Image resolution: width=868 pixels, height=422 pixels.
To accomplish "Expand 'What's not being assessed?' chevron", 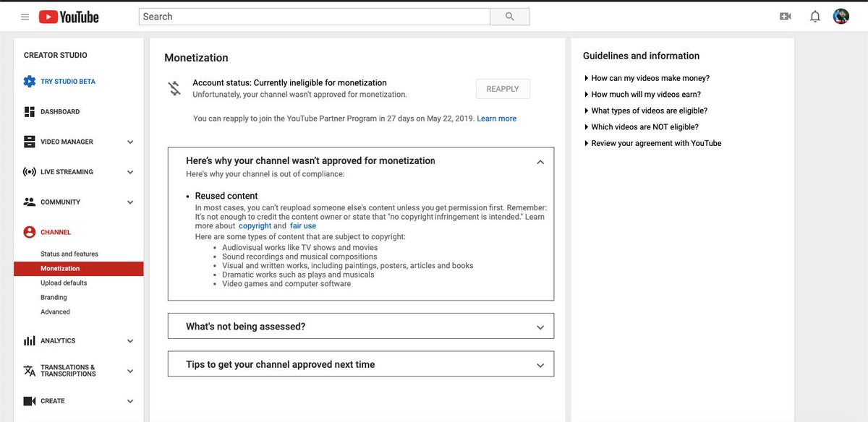I will (540, 327).
